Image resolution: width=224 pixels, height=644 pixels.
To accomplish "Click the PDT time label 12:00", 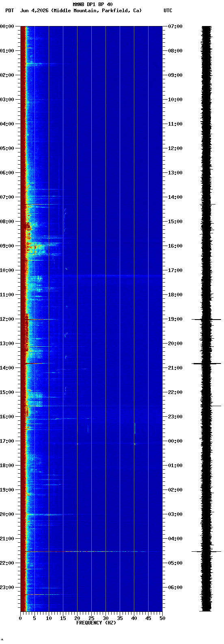I will [7, 319].
